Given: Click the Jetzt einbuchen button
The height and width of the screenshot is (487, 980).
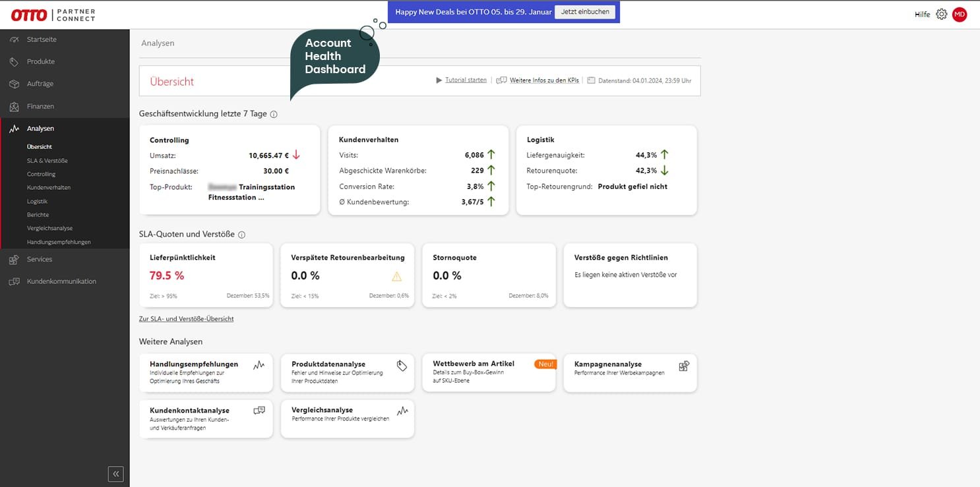Looking at the screenshot, I should pyautogui.click(x=585, y=12).
